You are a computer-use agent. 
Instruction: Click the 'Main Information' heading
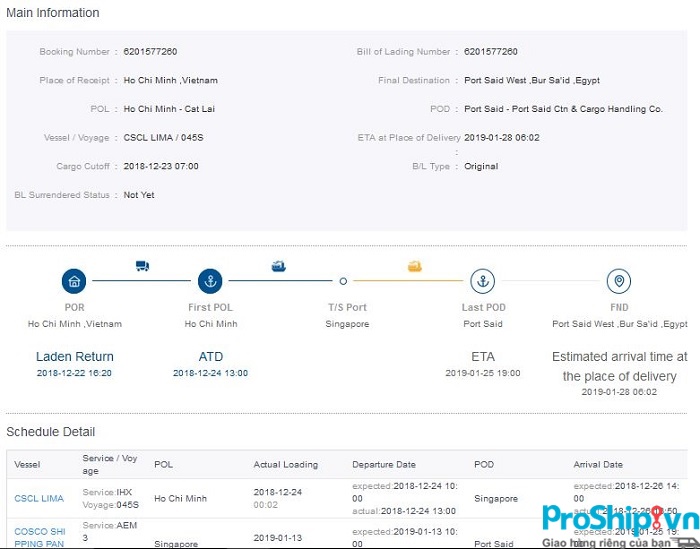click(53, 12)
